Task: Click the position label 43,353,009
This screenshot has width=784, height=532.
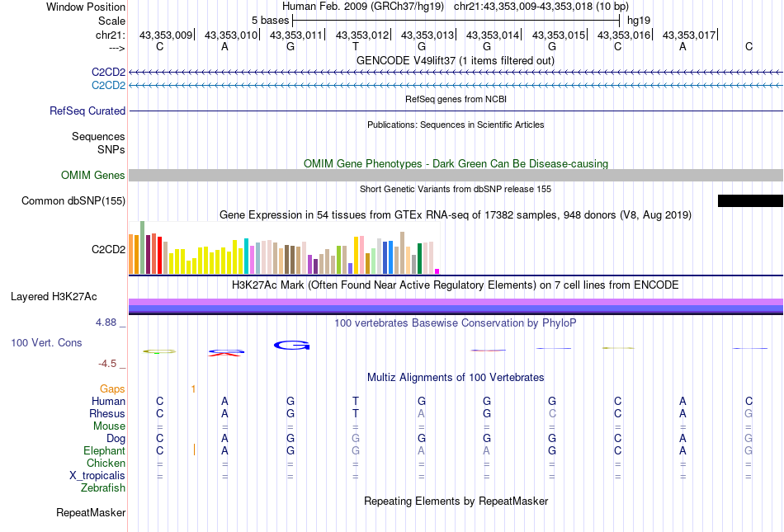Action: point(166,35)
